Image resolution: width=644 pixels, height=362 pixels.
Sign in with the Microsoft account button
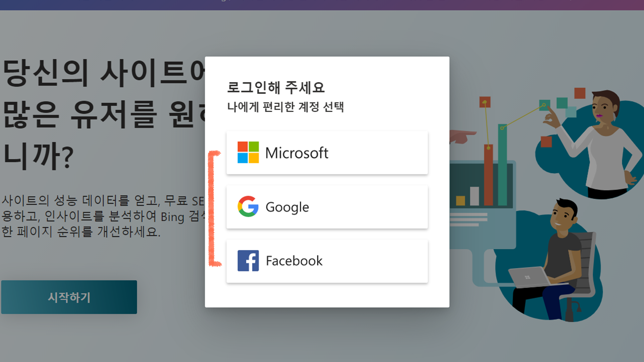tap(327, 153)
